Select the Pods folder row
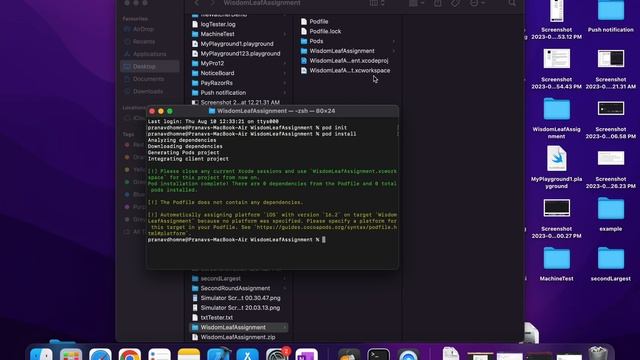The width and height of the screenshot is (640, 360). 348,41
